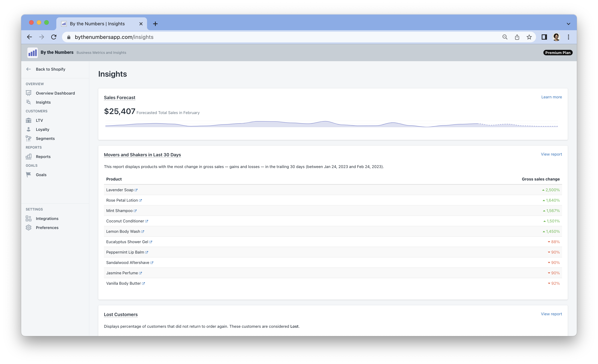This screenshot has width=598, height=364.
Task: Click the Overview Dashboard sidebar icon
Action: [x=29, y=93]
